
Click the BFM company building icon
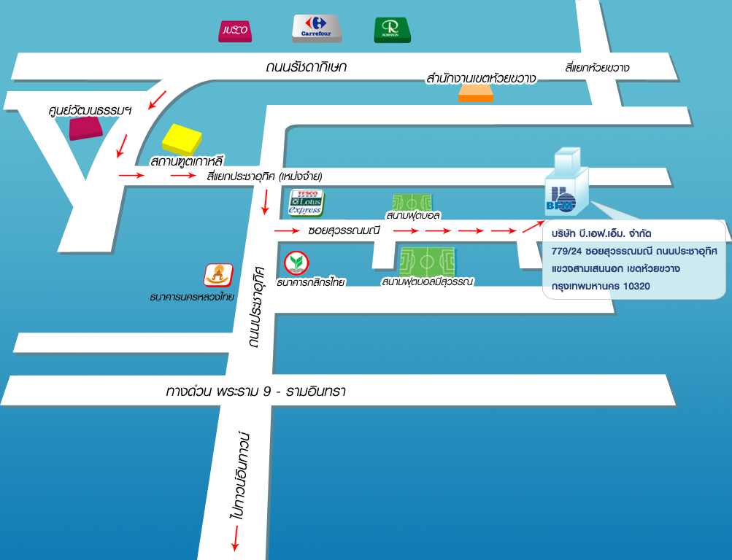564,182
